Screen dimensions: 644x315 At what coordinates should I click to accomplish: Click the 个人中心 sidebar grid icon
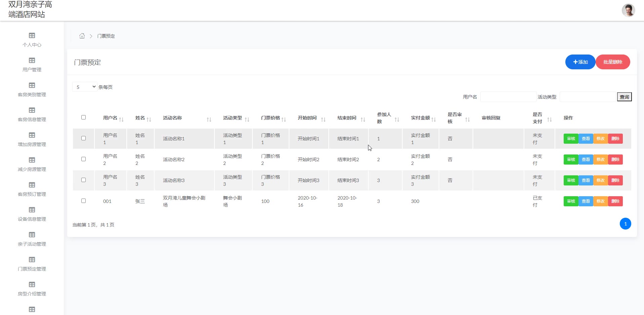point(32,36)
